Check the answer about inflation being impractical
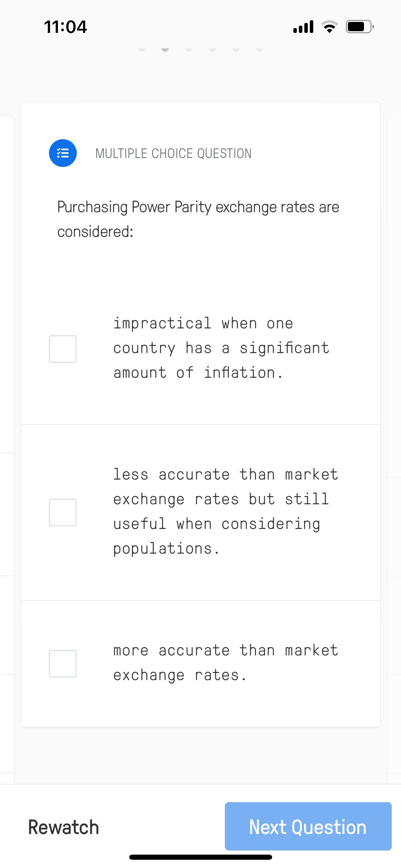The image size is (401, 868). click(x=63, y=348)
